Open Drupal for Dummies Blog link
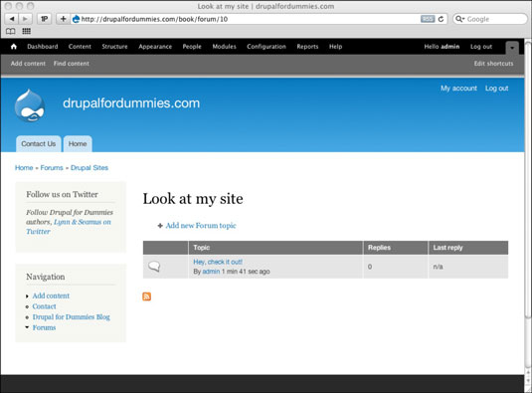Image resolution: width=532 pixels, height=393 pixels. (72, 317)
